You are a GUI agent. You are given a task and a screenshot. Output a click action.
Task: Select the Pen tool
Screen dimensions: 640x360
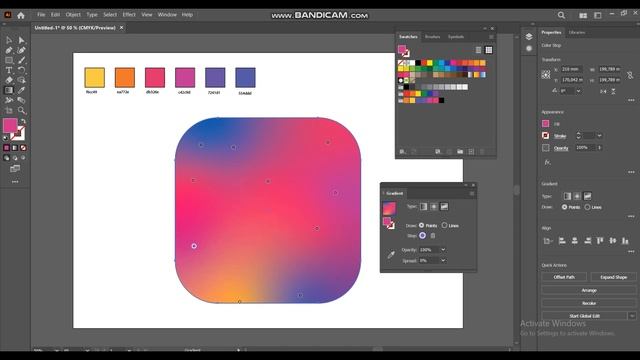pos(9,50)
